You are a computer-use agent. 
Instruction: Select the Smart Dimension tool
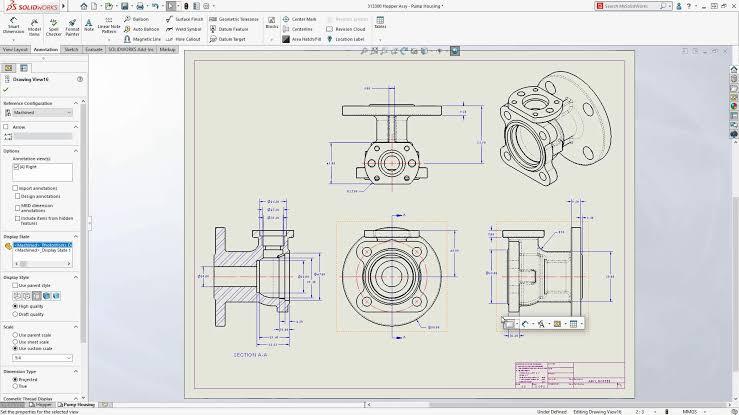pyautogui.click(x=13, y=25)
